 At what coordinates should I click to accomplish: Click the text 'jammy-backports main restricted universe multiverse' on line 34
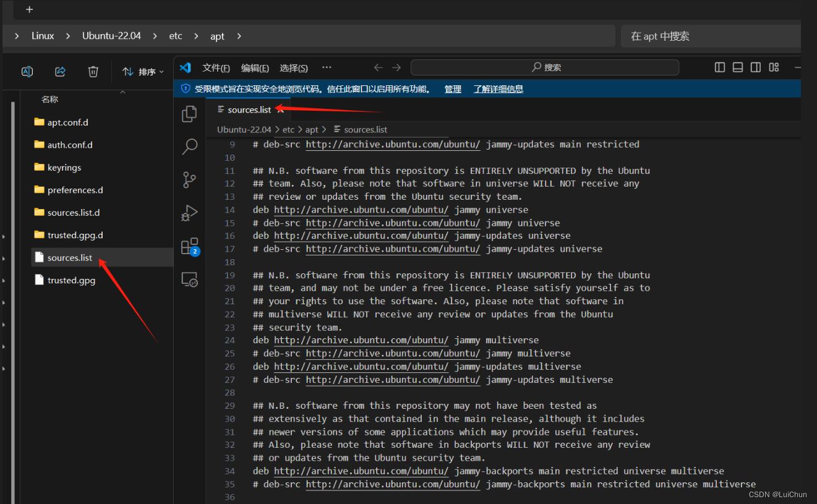coord(589,471)
